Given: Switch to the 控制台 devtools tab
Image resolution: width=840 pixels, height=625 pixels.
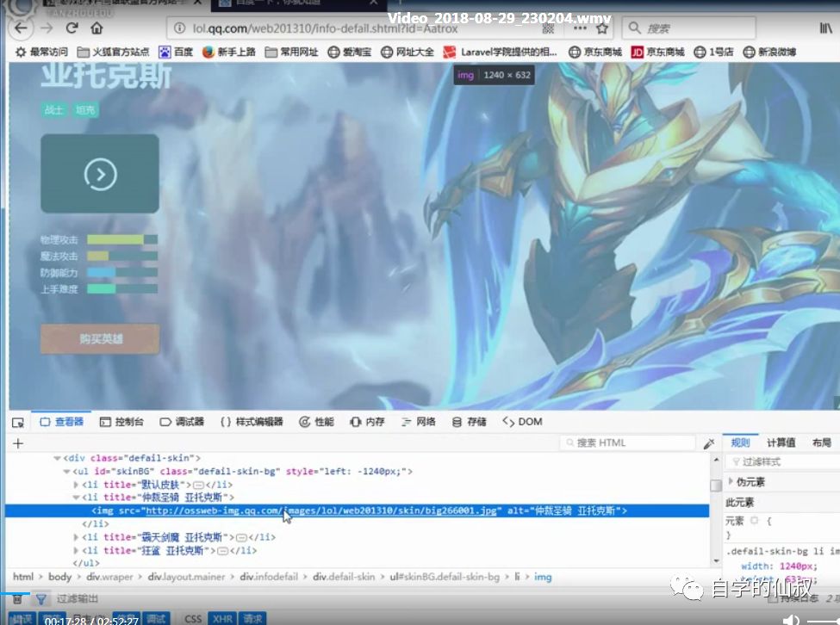Looking at the screenshot, I should click(121, 422).
